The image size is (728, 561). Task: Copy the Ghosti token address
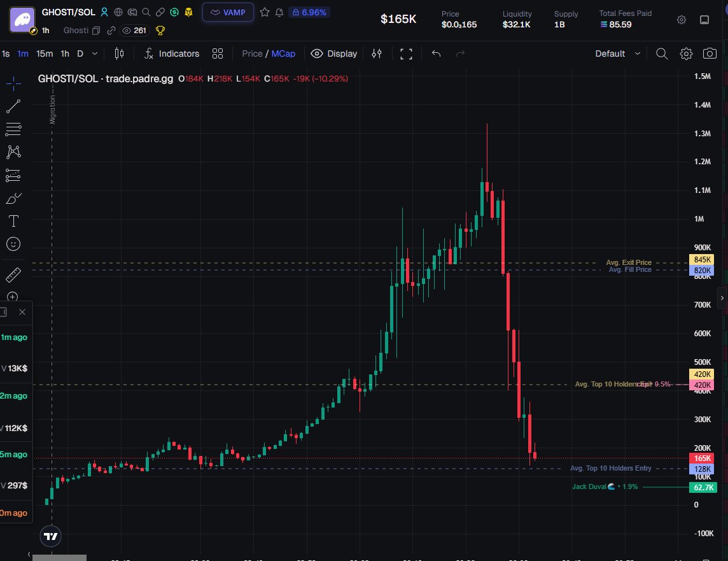point(96,31)
